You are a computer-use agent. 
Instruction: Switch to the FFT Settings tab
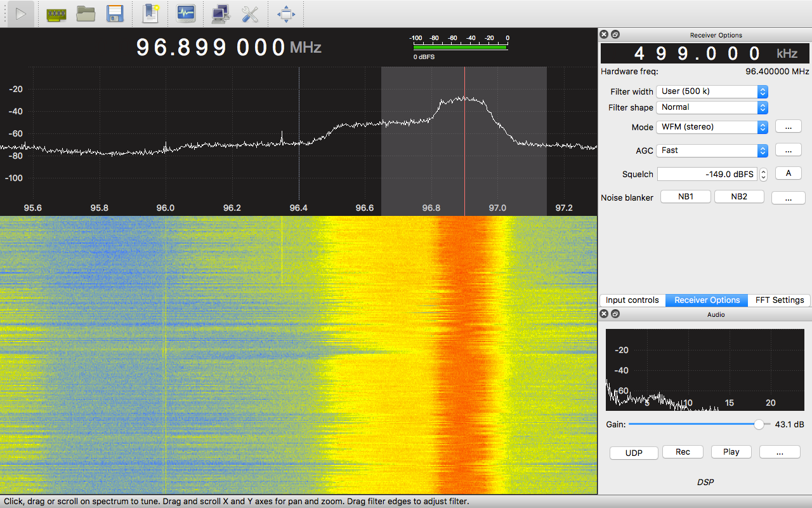coord(779,300)
